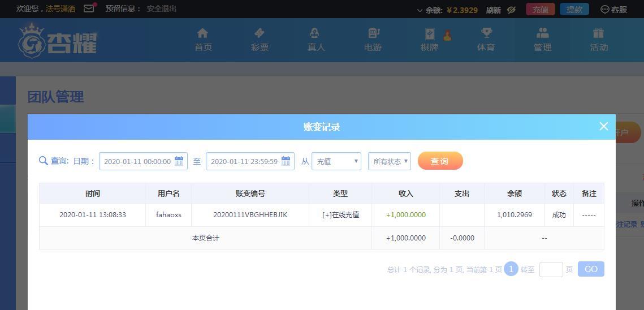Viewport: 644px width, 310px height.
Task: Click the 类型 column header
Action: (340, 193)
